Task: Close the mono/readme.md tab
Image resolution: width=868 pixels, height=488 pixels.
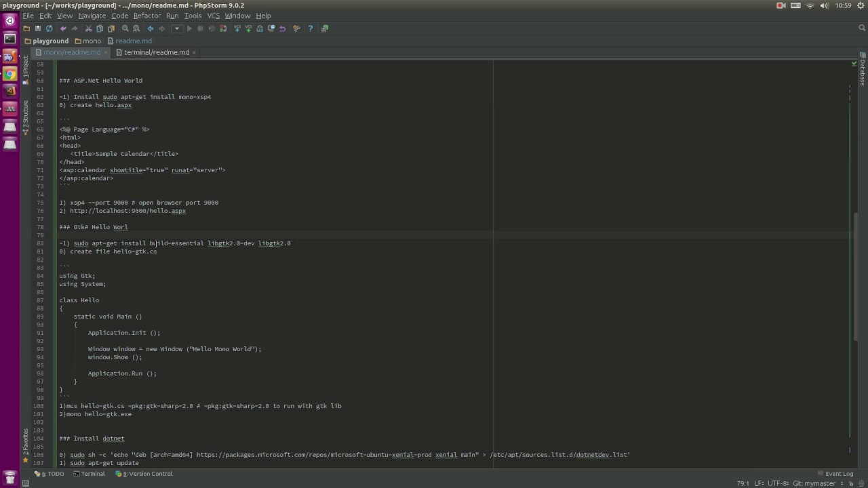Action: pyautogui.click(x=105, y=52)
